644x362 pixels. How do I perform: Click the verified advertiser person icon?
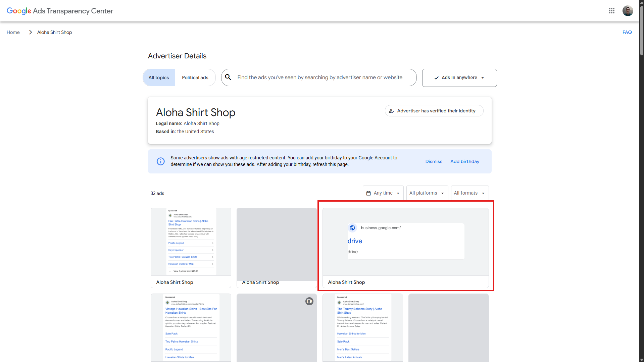tap(391, 111)
